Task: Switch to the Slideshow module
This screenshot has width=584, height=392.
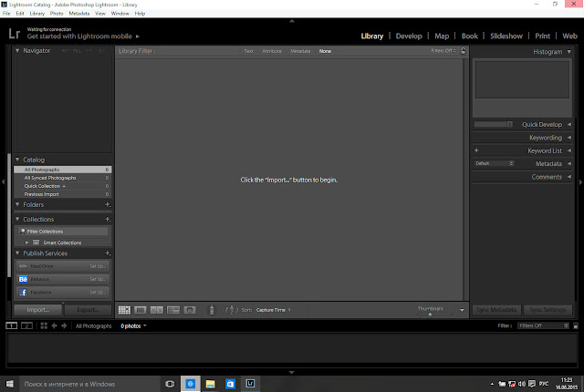Action: 506,36
